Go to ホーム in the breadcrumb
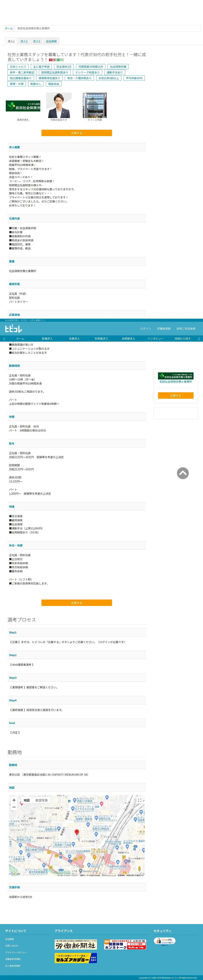The height and width of the screenshot is (980, 203). click(9, 29)
